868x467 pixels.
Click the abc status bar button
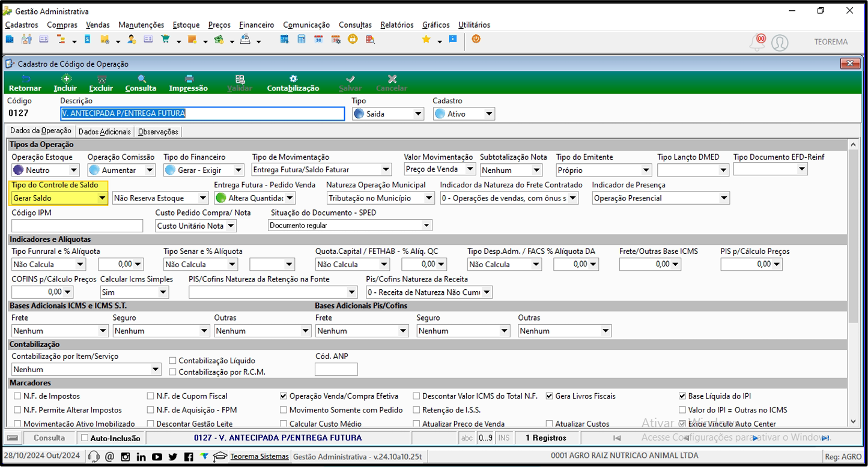tap(467, 438)
